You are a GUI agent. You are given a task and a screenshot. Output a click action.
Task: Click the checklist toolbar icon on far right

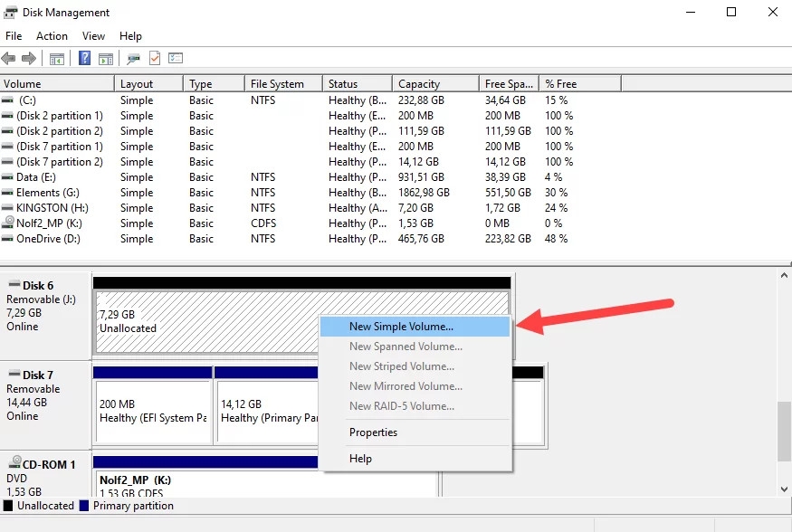[x=176, y=58]
